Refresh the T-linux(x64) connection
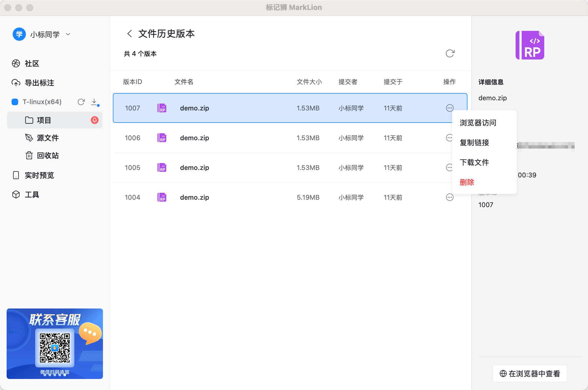 coord(81,102)
